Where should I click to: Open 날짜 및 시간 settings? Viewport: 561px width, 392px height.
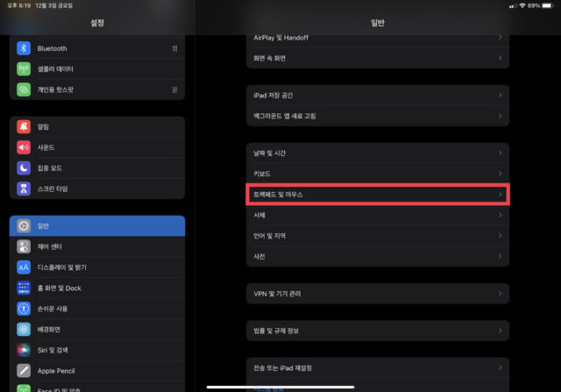tap(377, 153)
